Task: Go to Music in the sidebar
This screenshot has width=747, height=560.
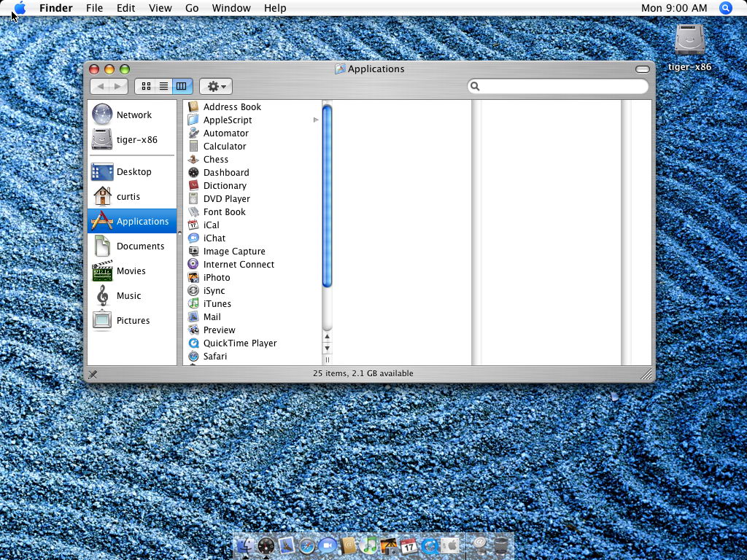Action: (132, 295)
